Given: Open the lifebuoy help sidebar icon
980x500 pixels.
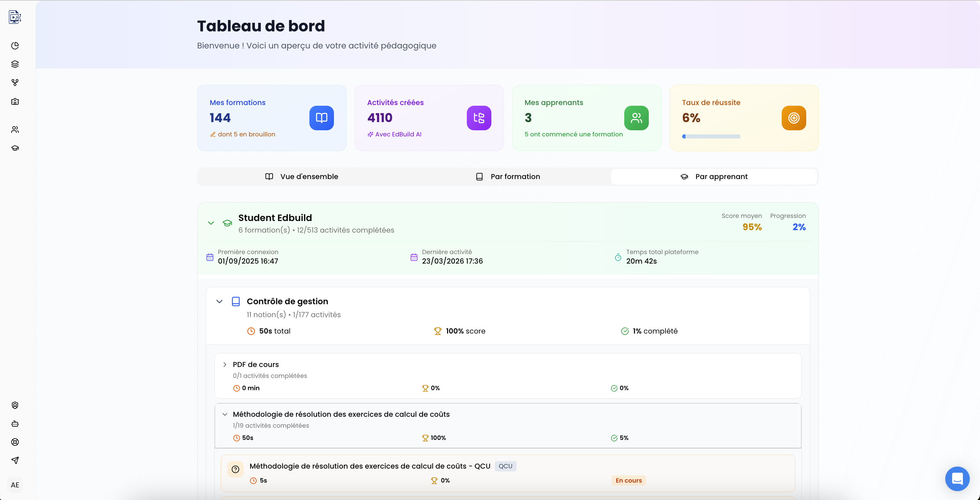Looking at the screenshot, I should coord(15,442).
